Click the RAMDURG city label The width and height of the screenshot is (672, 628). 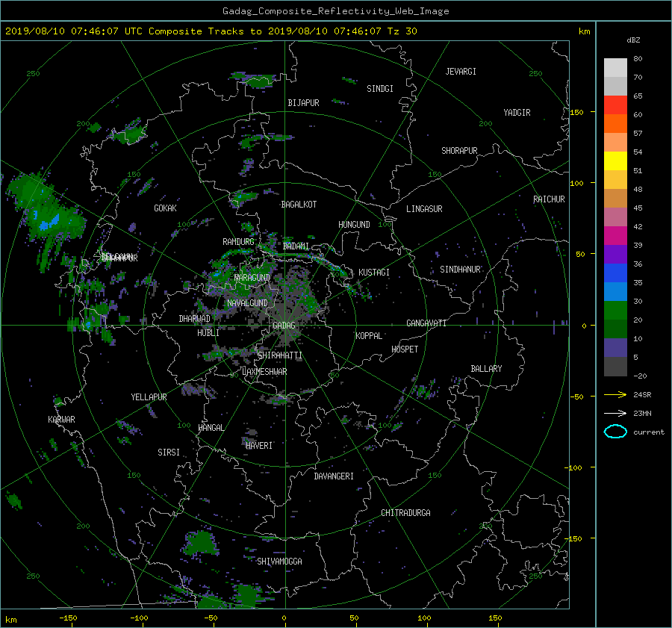point(238,242)
